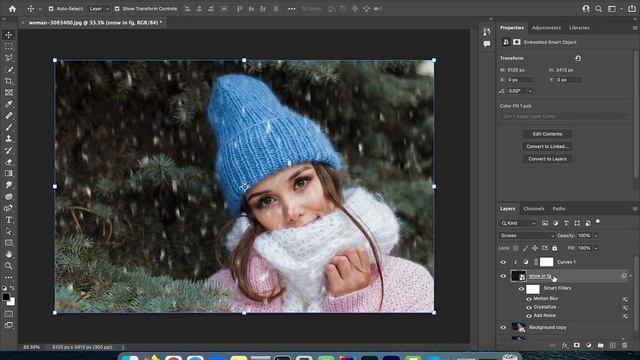This screenshot has height=360, width=640.
Task: Pick the Crop tool
Action: tap(9, 81)
